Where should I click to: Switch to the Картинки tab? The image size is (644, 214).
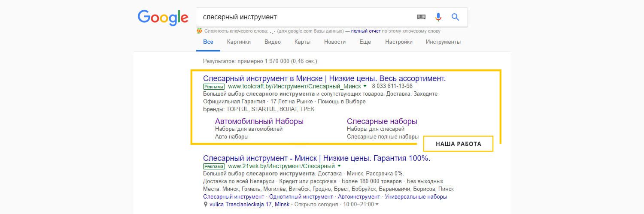[239, 42]
